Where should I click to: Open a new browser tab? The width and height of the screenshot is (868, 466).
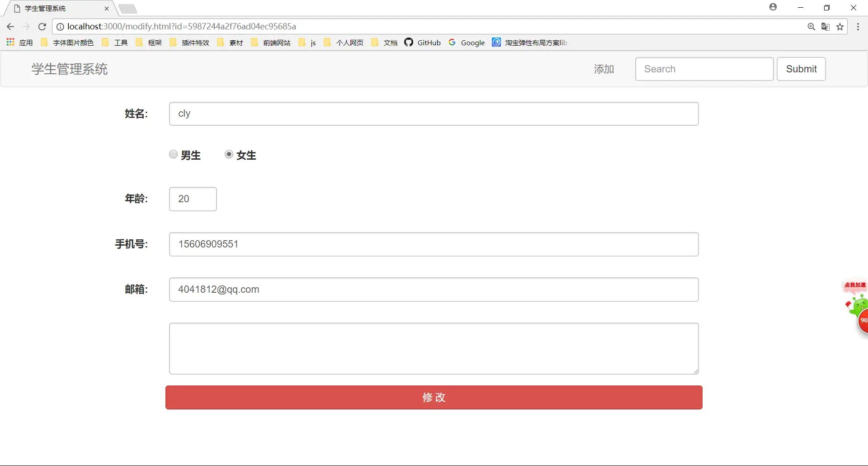tap(128, 9)
